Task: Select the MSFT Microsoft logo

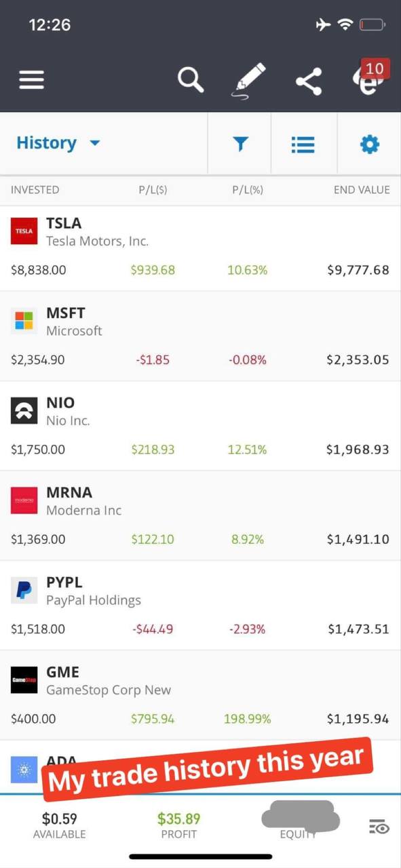Action: coord(24,321)
